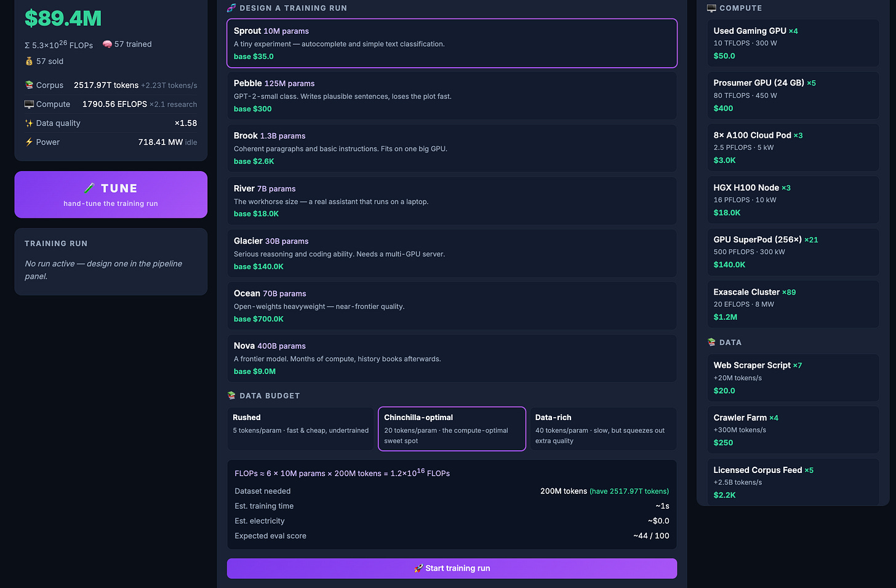Image resolution: width=896 pixels, height=588 pixels.
Task: Click the brain icon next to 57 trained
Action: 107,44
